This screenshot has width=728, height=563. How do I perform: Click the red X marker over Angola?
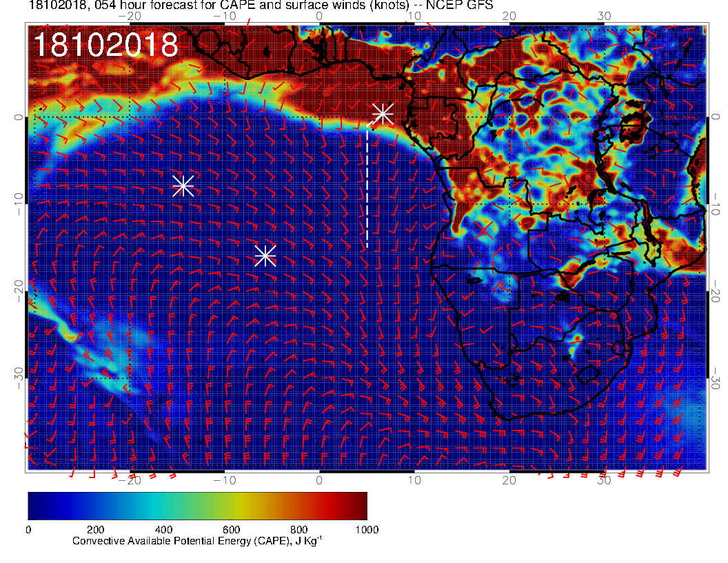pyautogui.click(x=484, y=230)
